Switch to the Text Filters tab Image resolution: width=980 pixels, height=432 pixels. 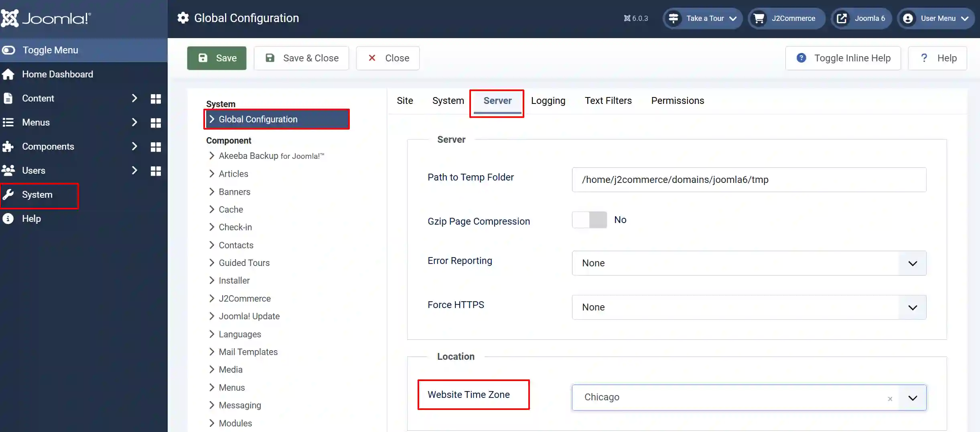point(608,101)
